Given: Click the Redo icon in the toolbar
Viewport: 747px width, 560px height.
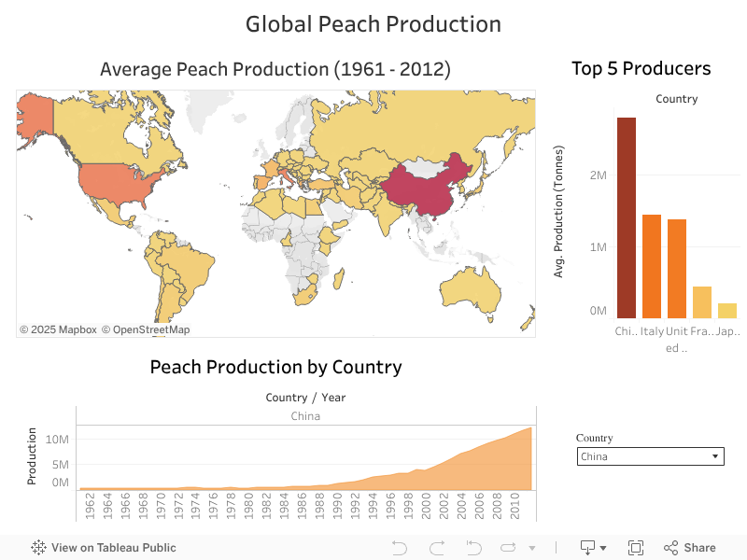Looking at the screenshot, I should tap(437, 547).
